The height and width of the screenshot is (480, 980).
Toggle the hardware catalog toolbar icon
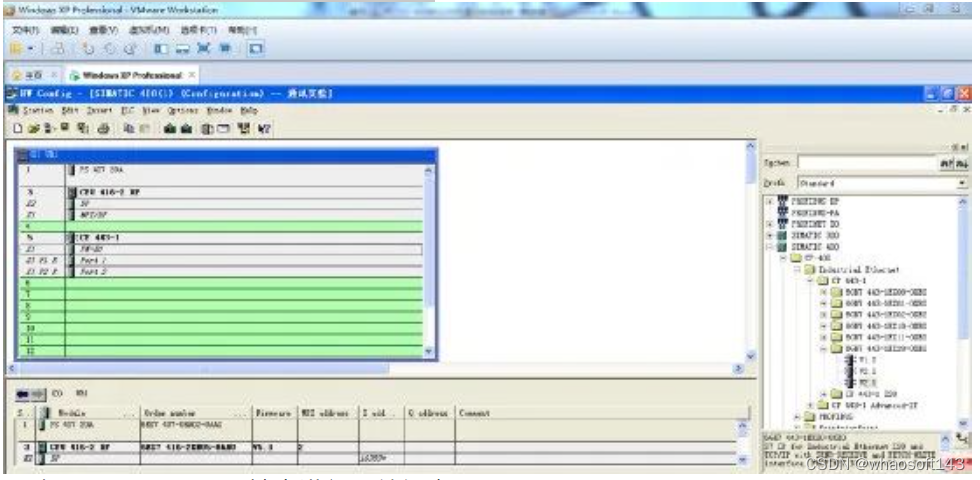[224, 129]
